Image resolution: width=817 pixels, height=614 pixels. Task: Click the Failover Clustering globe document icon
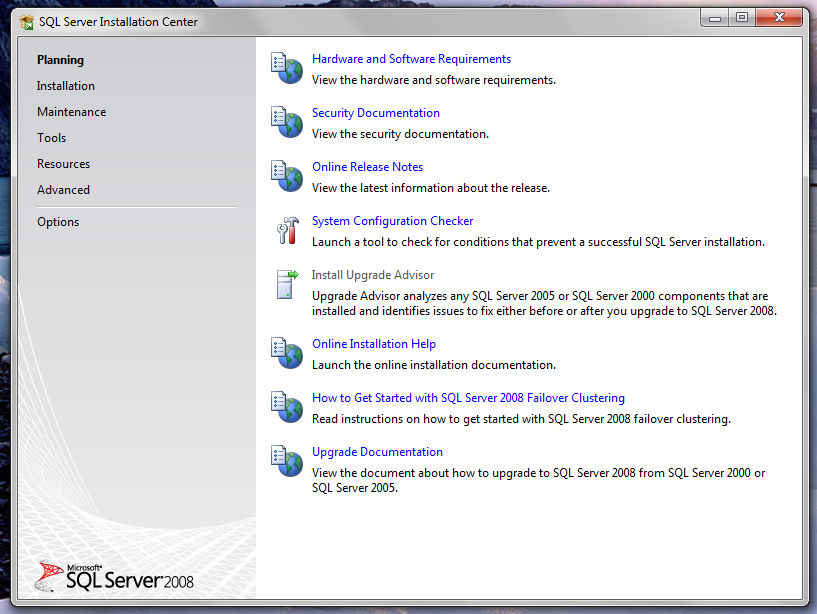[287, 407]
